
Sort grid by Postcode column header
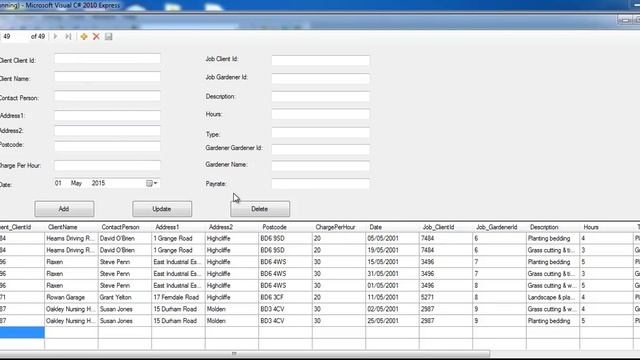point(285,227)
